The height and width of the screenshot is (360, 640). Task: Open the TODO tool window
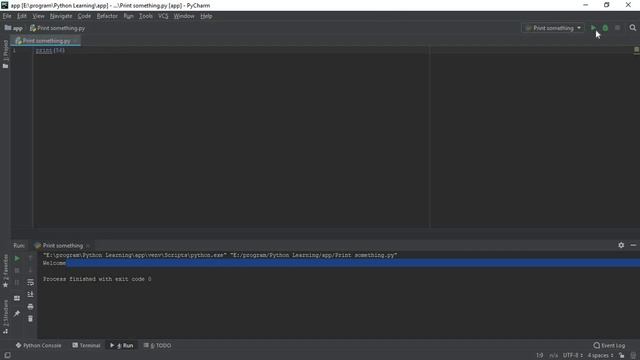pos(158,345)
